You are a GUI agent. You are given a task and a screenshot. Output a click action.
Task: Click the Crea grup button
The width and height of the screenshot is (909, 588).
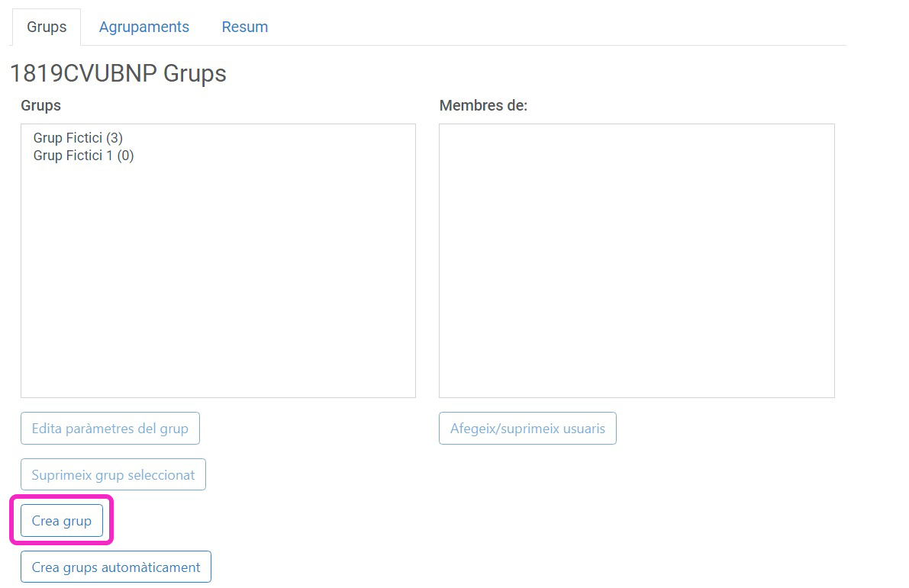(62, 521)
